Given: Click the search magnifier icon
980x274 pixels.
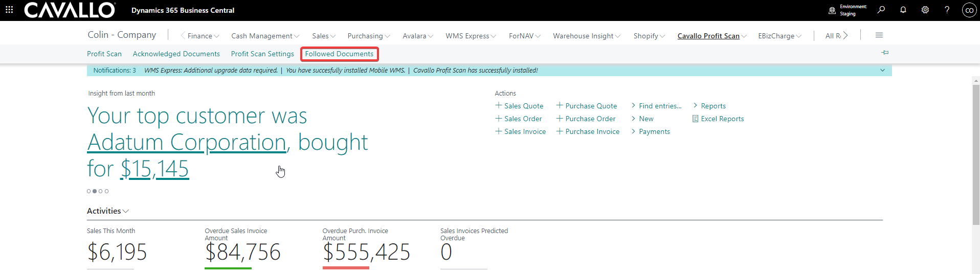Looking at the screenshot, I should tap(881, 10).
